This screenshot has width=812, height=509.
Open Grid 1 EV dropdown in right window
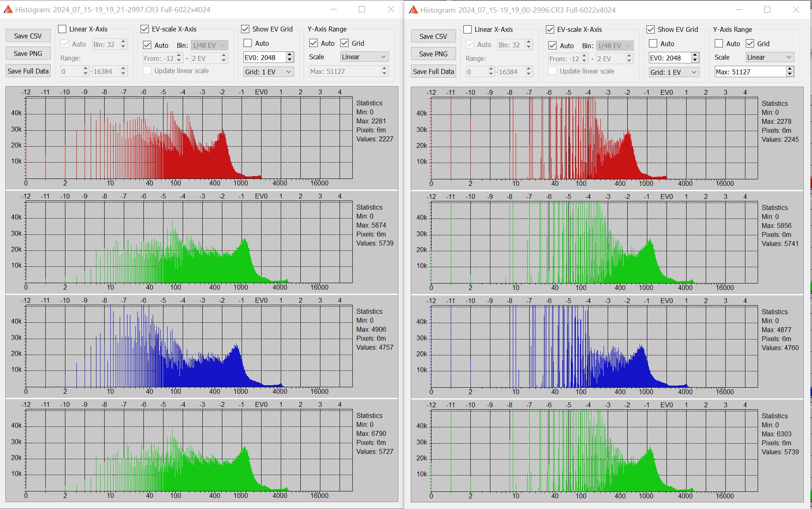point(673,72)
